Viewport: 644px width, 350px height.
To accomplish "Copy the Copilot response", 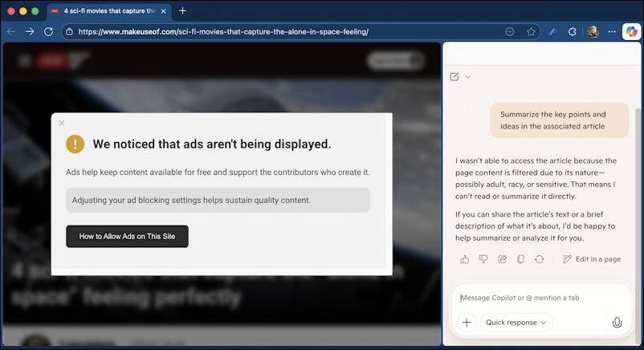I will (521, 259).
